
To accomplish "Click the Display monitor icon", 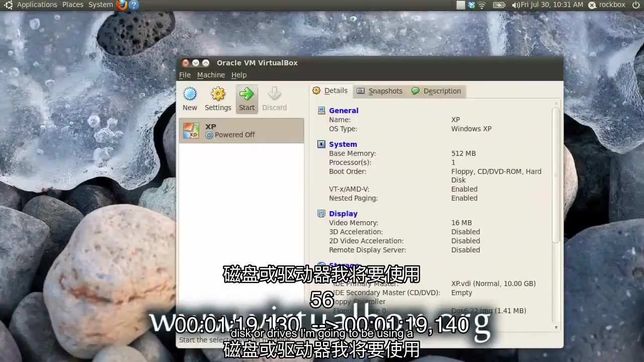I will point(321,214).
